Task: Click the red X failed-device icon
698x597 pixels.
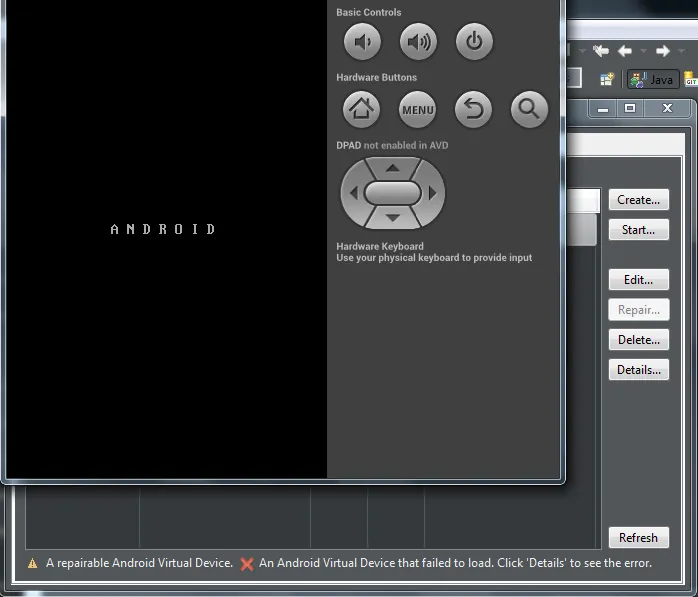Action: tap(247, 564)
